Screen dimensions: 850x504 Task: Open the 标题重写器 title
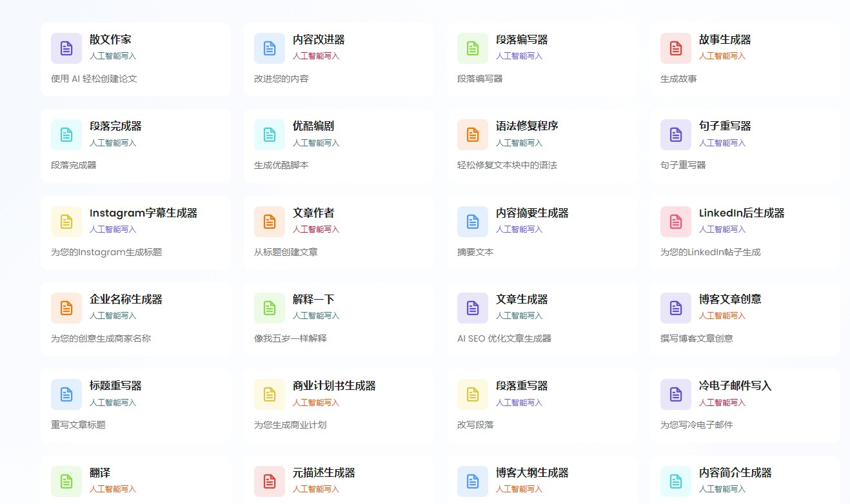pos(115,386)
